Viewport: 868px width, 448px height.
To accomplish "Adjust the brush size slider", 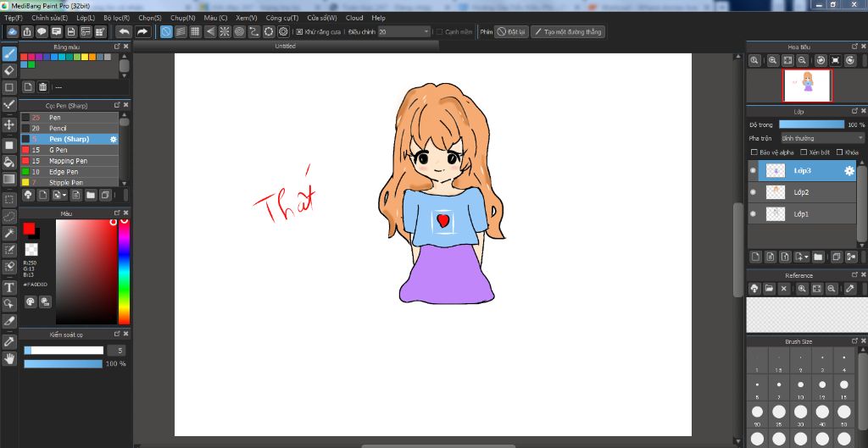I will [64, 350].
